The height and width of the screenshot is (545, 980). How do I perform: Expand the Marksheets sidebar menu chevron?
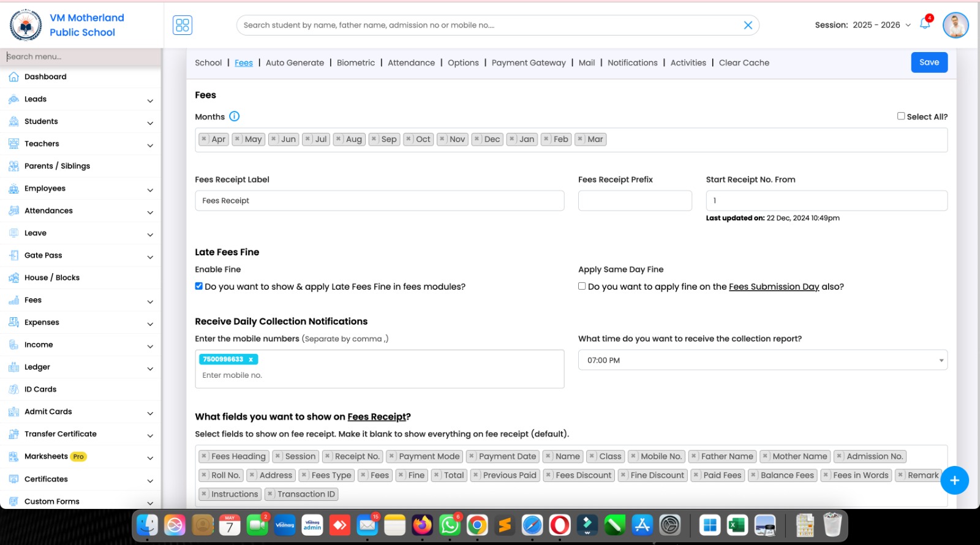point(150,458)
